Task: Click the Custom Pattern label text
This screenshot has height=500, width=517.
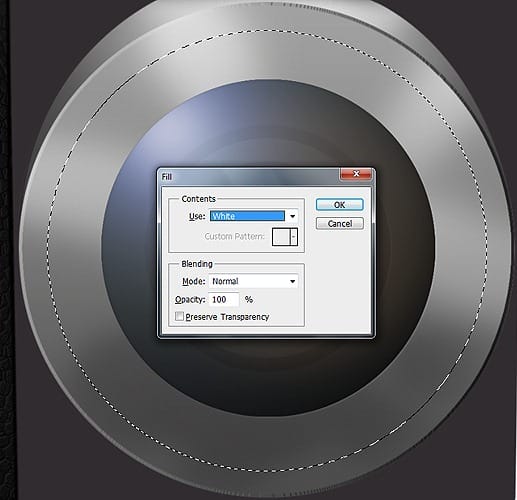Action: tap(234, 236)
